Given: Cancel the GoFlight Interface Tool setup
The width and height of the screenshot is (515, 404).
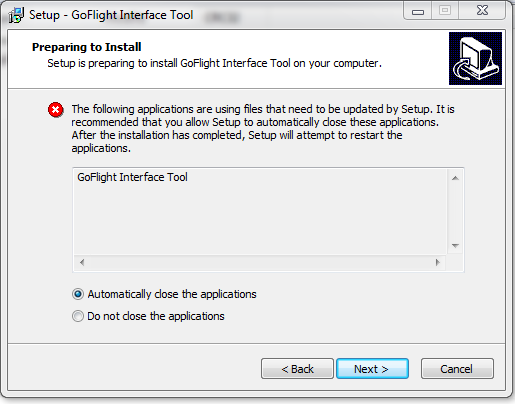Looking at the screenshot, I should tap(457, 369).
